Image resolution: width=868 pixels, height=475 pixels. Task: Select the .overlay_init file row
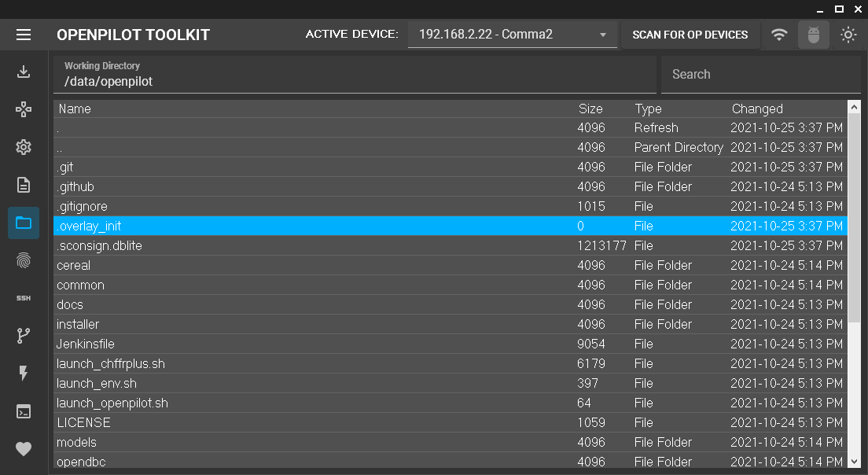(450, 226)
